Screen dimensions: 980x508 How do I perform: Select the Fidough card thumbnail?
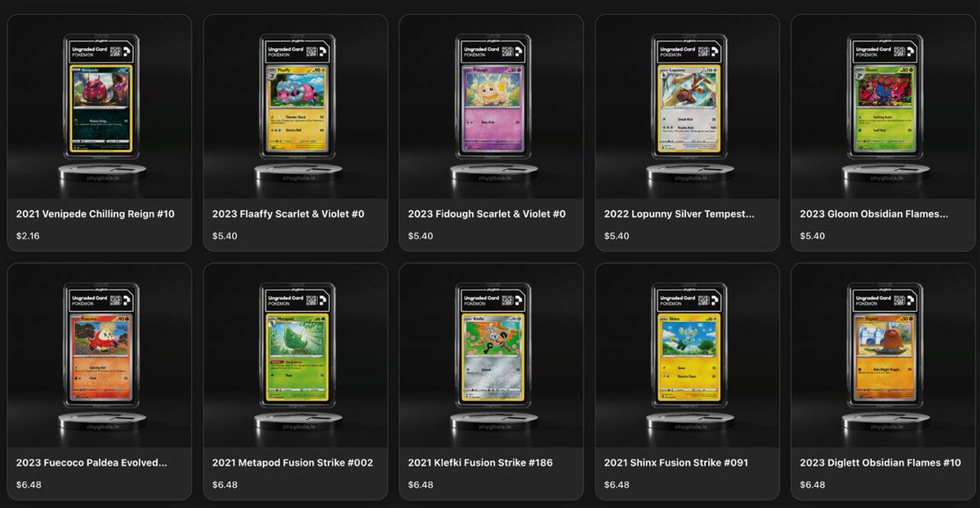pos(491,107)
